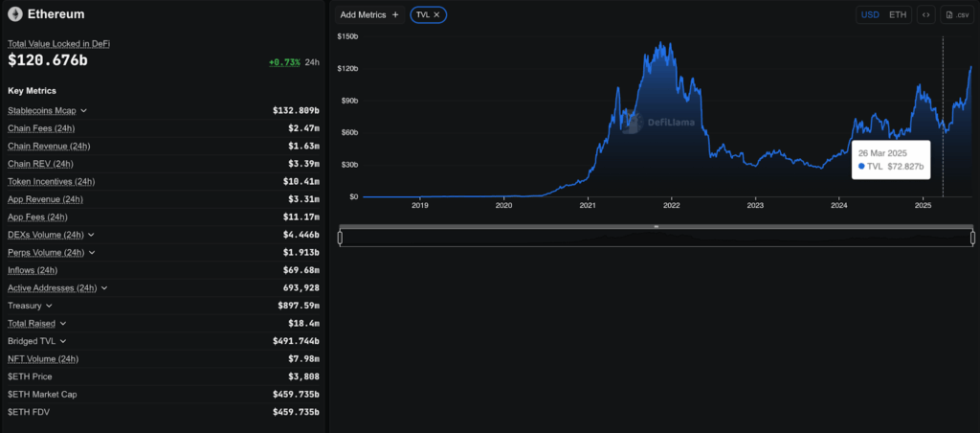
Task: Expand the Stablecoins Mcap chevron
Action: [84, 111]
